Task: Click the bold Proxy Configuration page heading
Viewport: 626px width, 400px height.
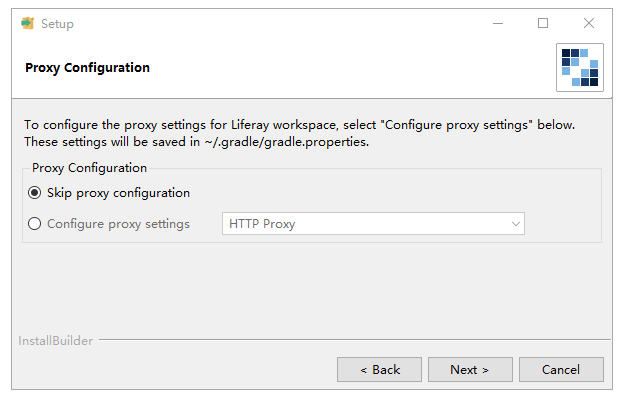Action: [x=87, y=68]
